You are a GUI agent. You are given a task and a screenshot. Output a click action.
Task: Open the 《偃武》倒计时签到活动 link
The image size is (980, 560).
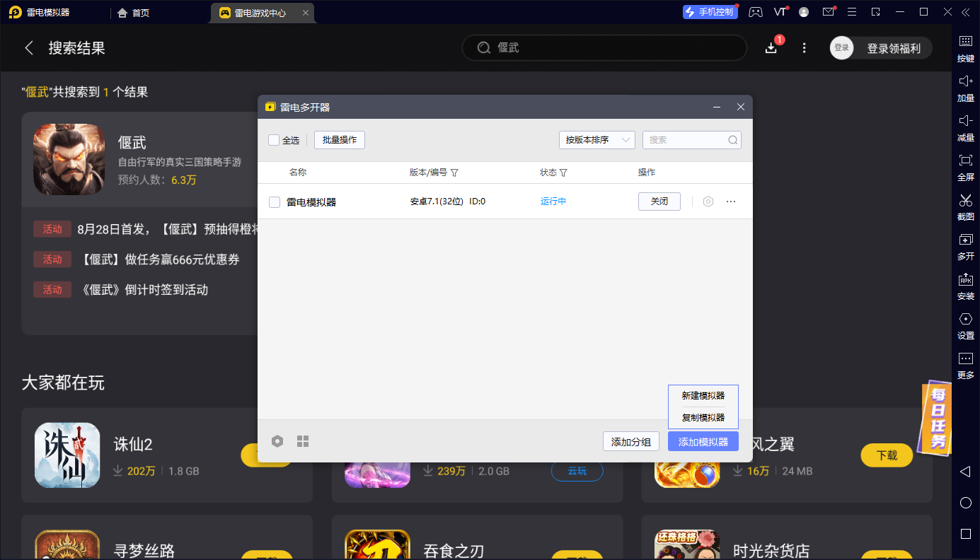coord(143,290)
